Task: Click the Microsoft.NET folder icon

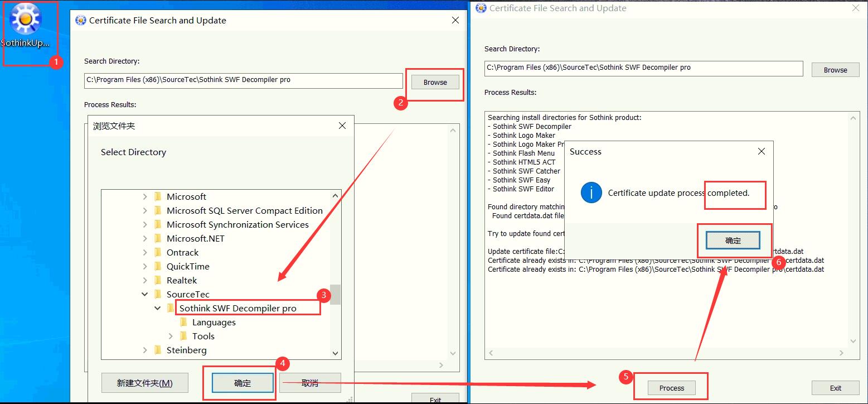Action: [158, 238]
